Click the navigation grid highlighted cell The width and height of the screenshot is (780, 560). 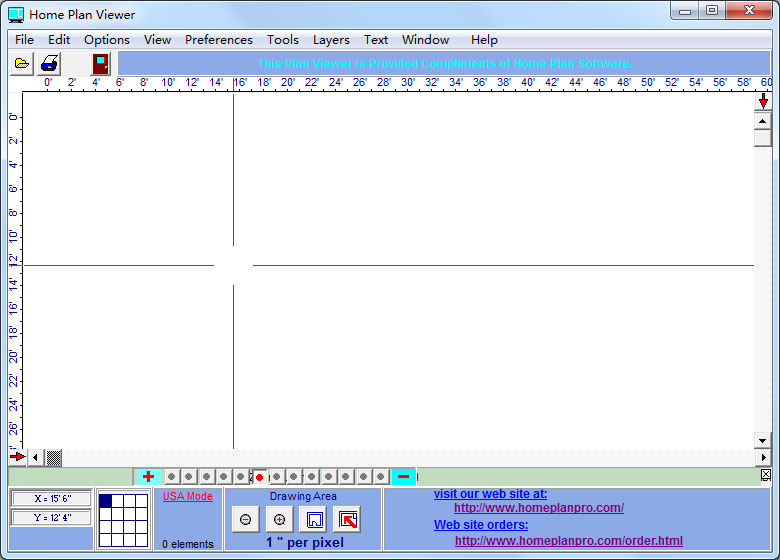point(105,501)
